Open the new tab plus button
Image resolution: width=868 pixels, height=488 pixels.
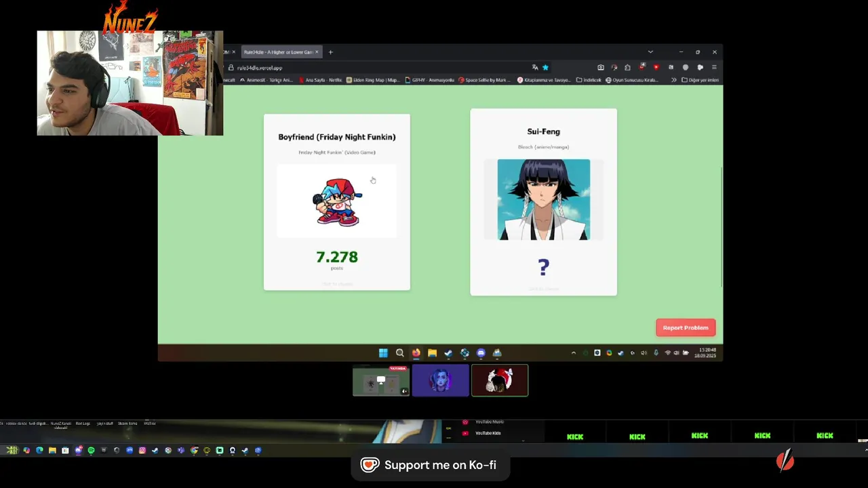[x=331, y=52]
